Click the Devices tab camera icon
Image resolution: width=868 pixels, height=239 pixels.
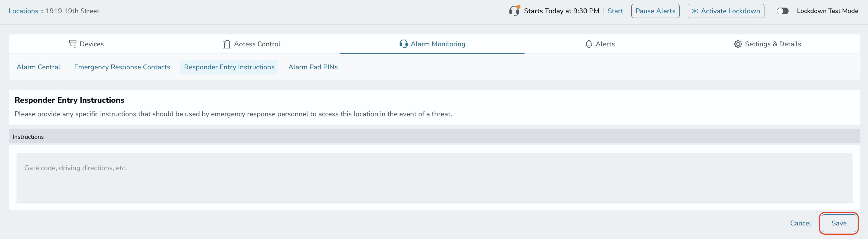[x=73, y=44]
